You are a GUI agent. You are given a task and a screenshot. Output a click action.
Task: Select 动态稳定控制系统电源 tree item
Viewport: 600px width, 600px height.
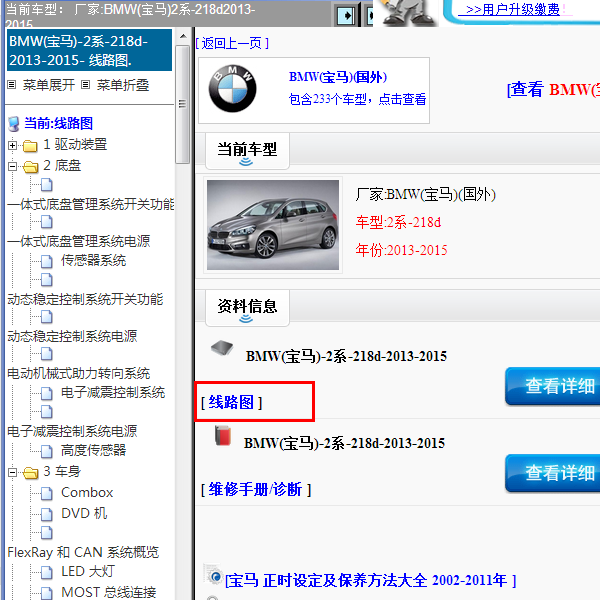72,336
